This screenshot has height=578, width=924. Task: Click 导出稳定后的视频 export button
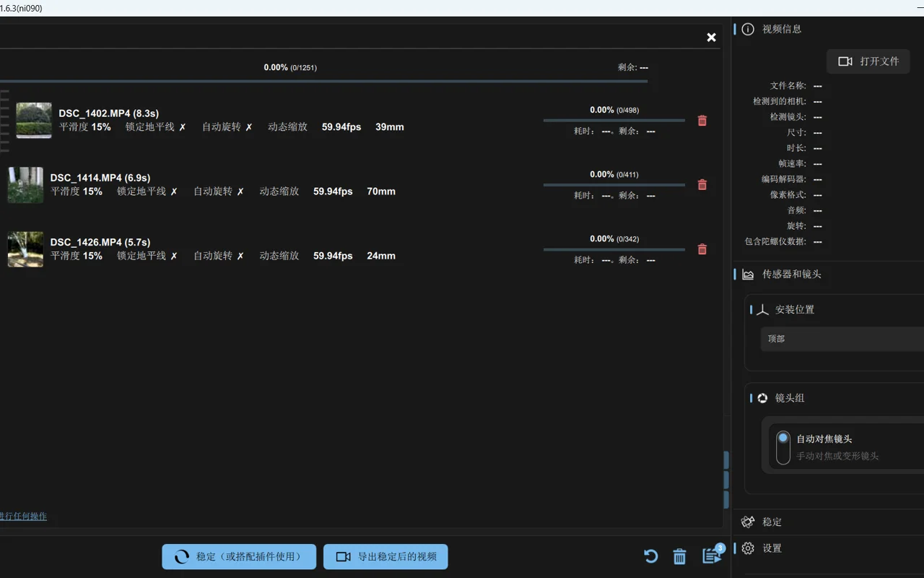pos(385,556)
